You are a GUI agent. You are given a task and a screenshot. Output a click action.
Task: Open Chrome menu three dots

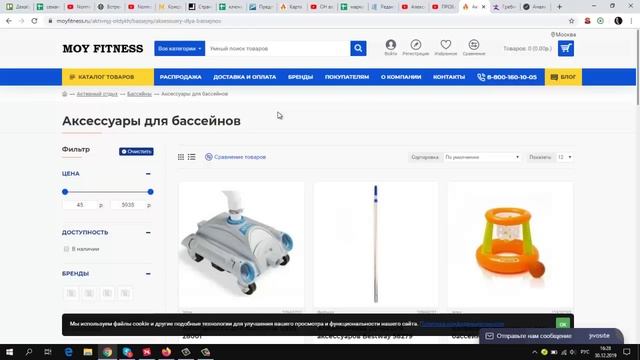point(631,21)
